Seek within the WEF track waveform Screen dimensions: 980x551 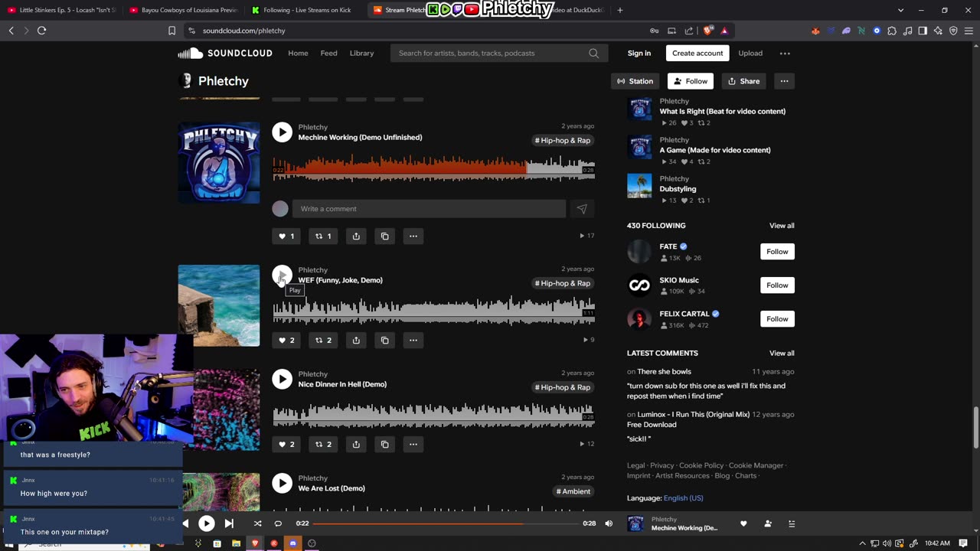click(433, 311)
